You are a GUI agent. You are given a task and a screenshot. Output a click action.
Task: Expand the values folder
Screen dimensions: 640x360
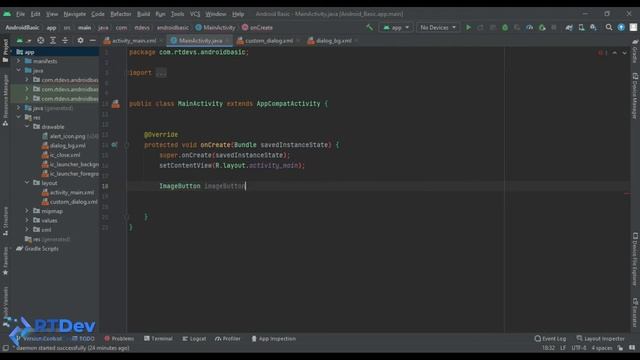point(27,220)
